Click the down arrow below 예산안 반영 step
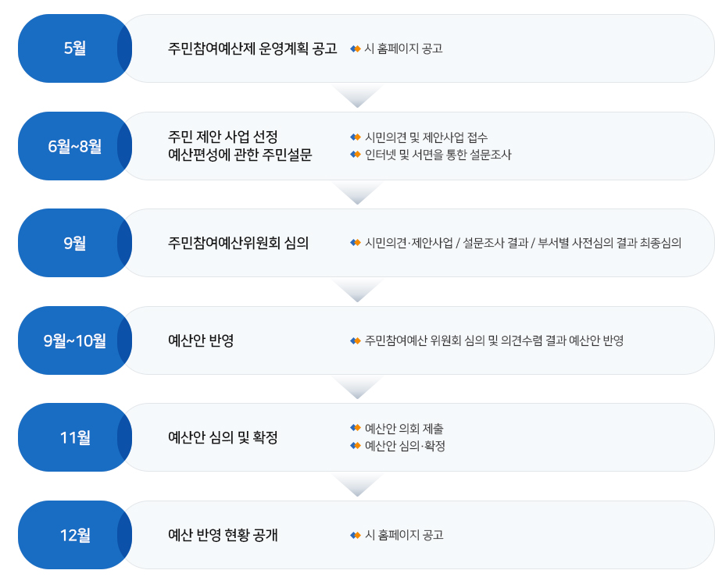 pyautogui.click(x=358, y=387)
